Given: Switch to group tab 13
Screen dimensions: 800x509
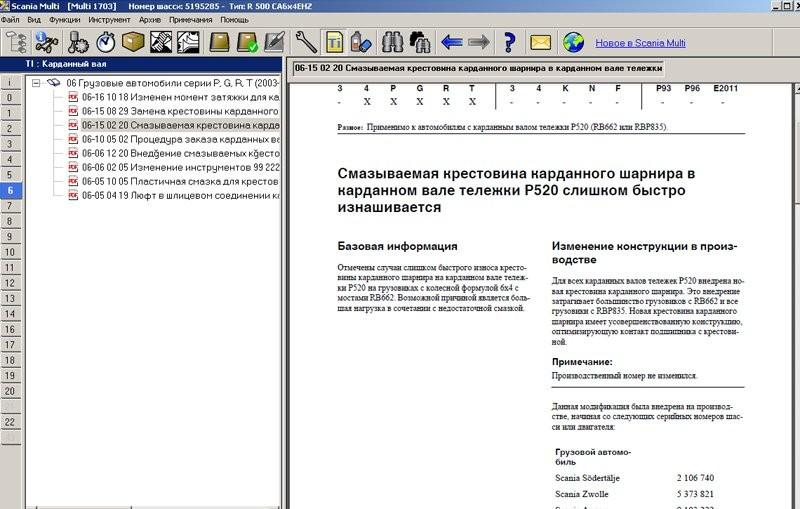Looking at the screenshot, I should tap(10, 298).
